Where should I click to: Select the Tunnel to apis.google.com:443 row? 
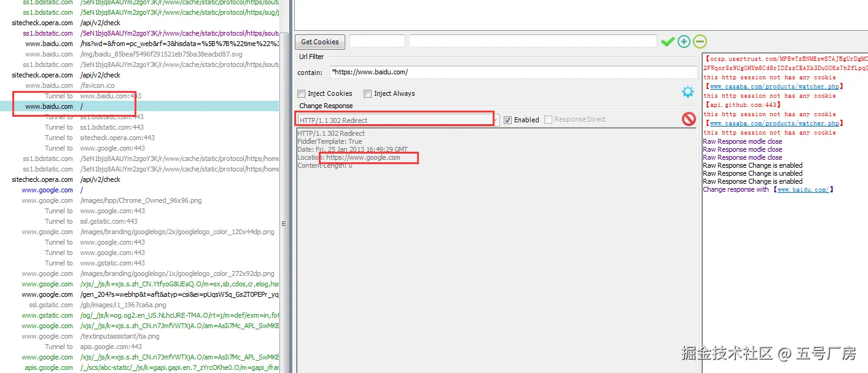click(139, 347)
